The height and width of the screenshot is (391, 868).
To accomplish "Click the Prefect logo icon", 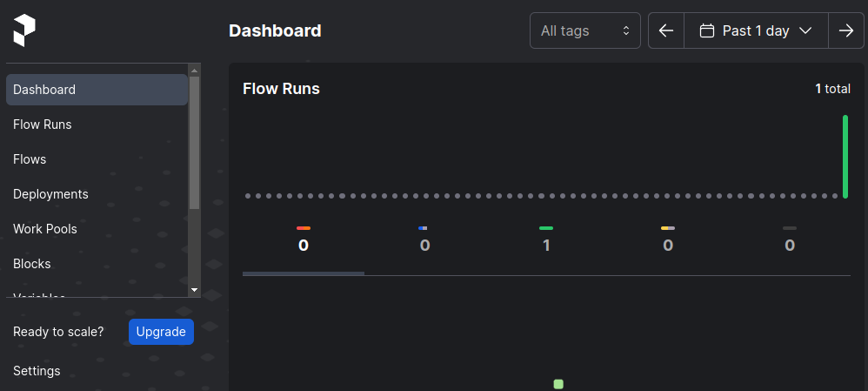I will tap(24, 30).
